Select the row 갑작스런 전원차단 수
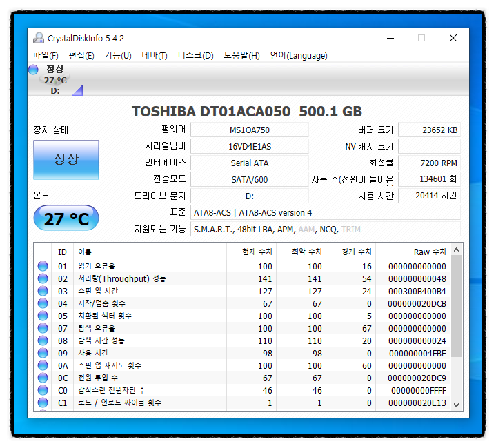The height and width of the screenshot is (448, 496). coord(242,390)
